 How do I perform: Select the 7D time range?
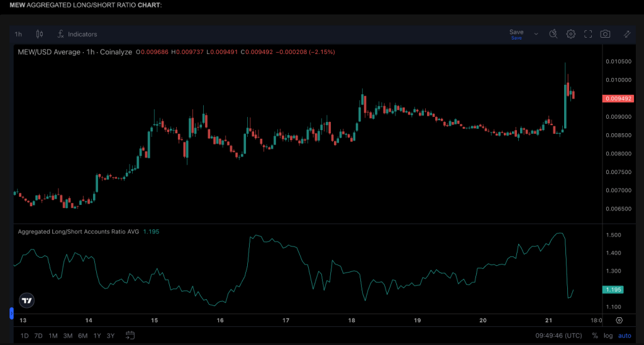(39, 336)
